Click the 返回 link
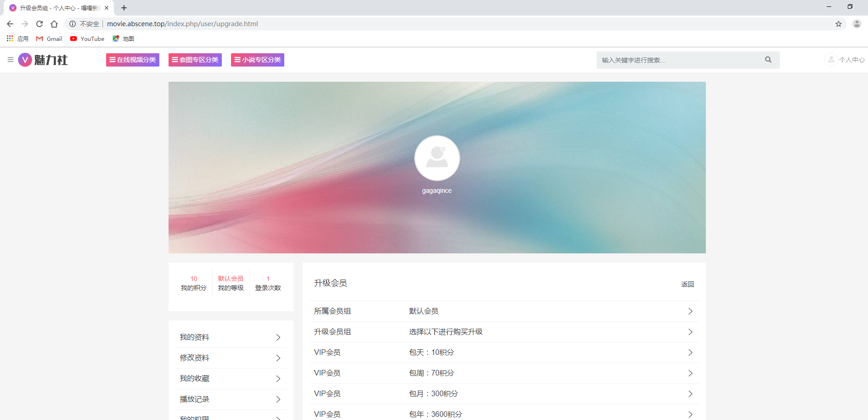Image resolution: width=868 pixels, height=420 pixels. click(x=687, y=284)
